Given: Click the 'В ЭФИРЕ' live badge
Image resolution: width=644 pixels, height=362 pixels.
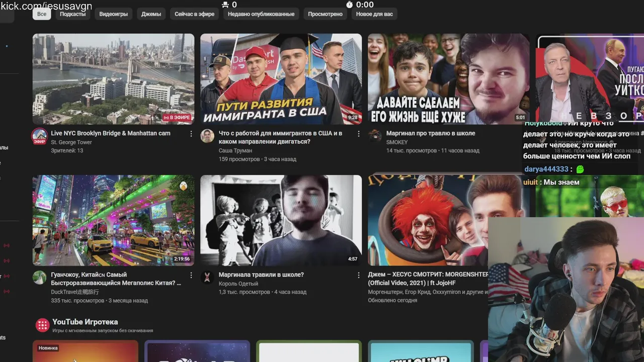Looking at the screenshot, I should (177, 117).
